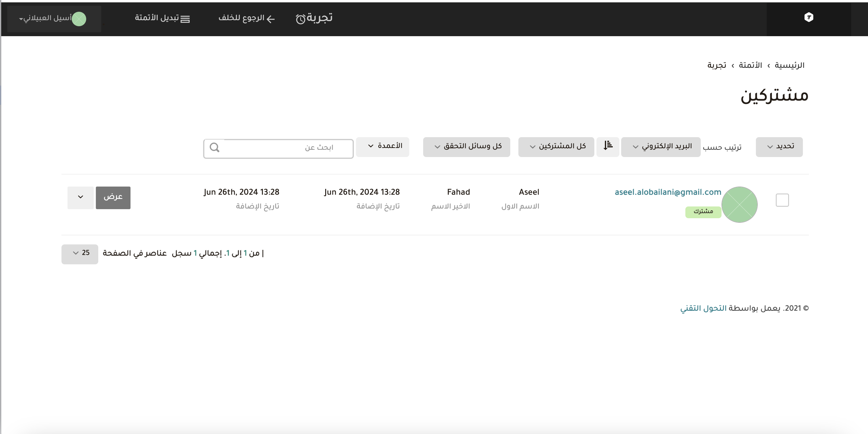
Task: Open the تحديد selection dropdown
Action: (x=779, y=146)
